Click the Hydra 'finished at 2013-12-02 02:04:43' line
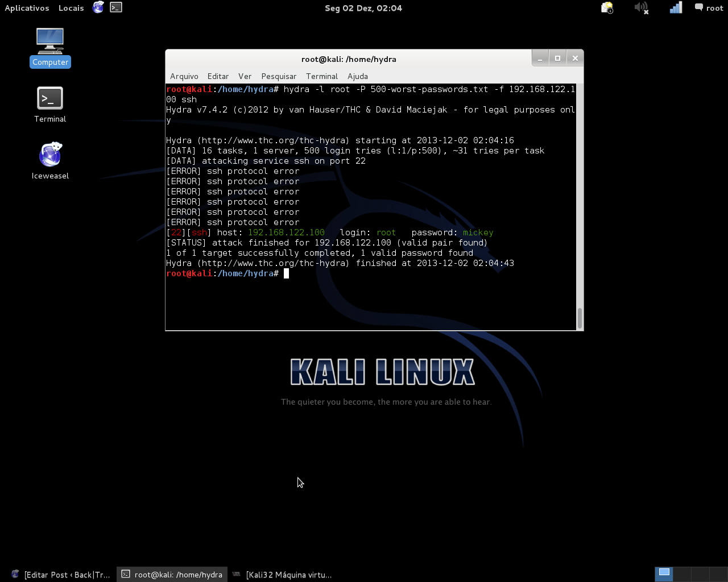The width and height of the screenshot is (728, 582). [x=340, y=263]
